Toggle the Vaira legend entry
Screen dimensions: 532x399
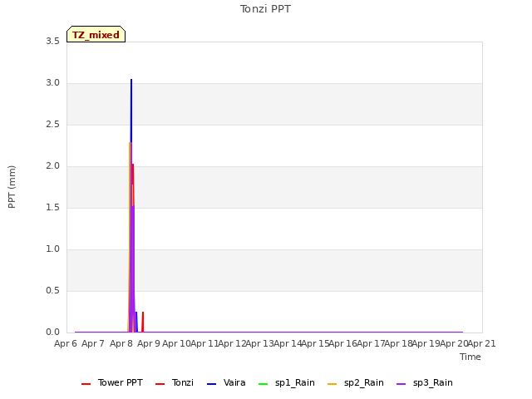tap(226, 382)
